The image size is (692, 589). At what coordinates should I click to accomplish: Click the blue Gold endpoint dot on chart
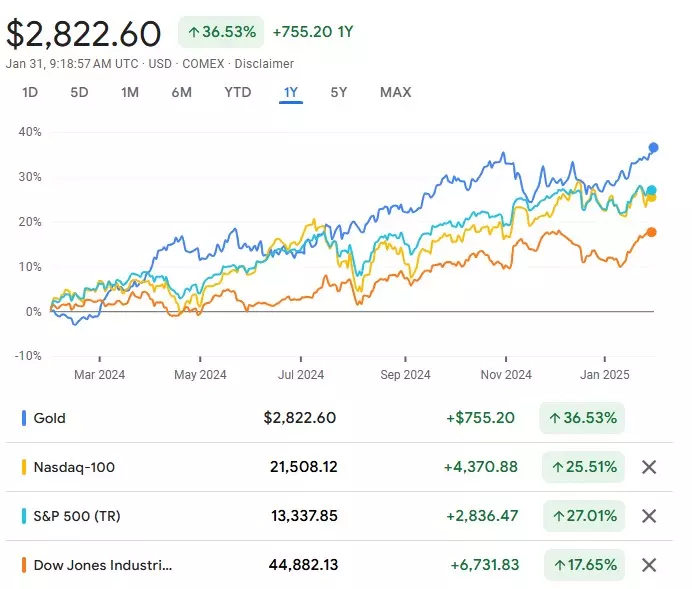(x=653, y=148)
